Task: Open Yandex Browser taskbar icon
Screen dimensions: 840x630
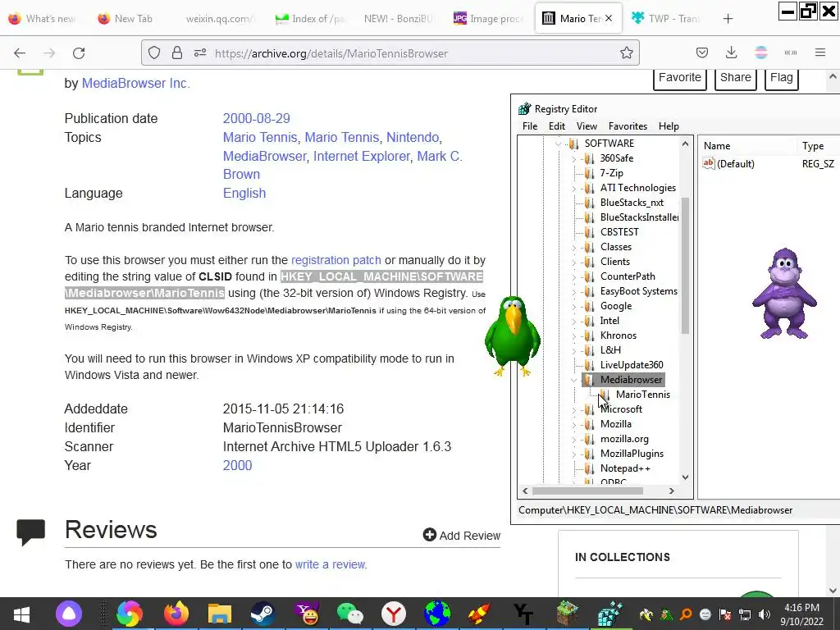Action: click(x=393, y=614)
